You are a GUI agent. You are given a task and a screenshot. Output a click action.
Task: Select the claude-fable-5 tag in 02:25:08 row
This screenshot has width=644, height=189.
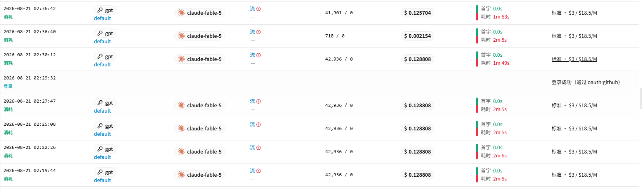200,128
